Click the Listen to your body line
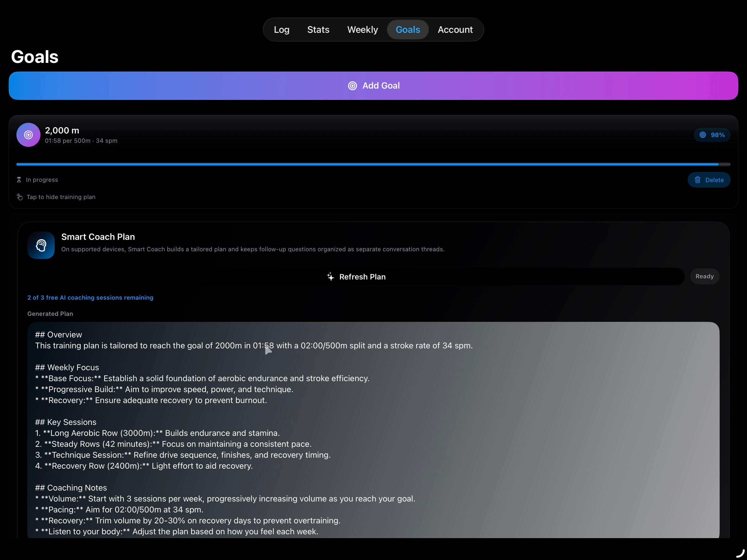This screenshot has width=747, height=560. 177,532
